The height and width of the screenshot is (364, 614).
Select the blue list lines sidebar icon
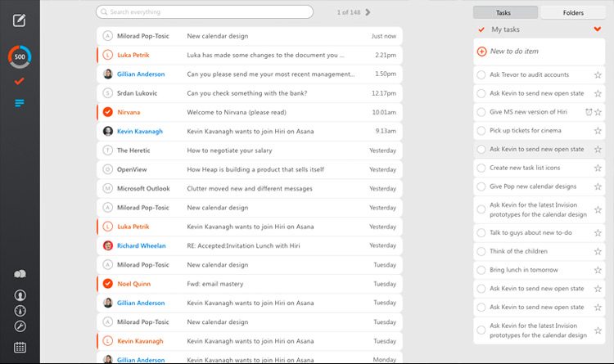19,103
